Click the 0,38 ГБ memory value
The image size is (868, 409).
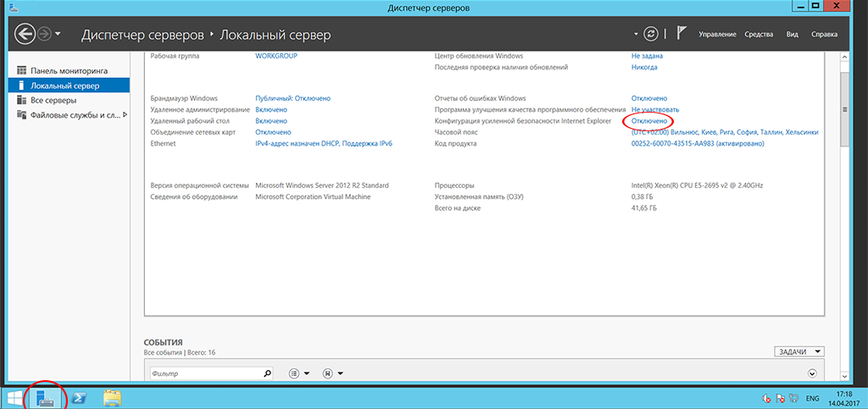[644, 196]
